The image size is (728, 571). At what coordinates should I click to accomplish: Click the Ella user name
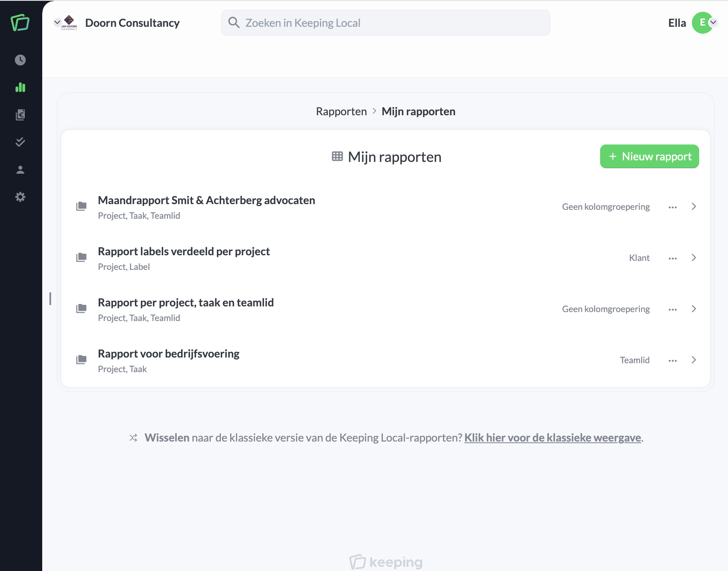point(677,23)
